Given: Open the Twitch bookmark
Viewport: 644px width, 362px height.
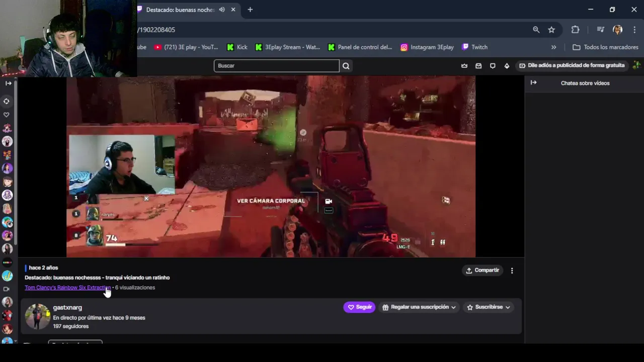Looking at the screenshot, I should point(474,47).
